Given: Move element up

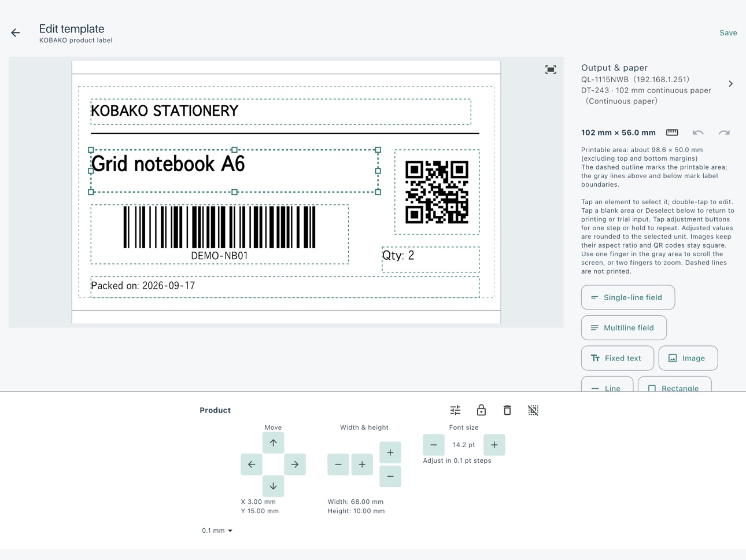Looking at the screenshot, I should point(273,443).
